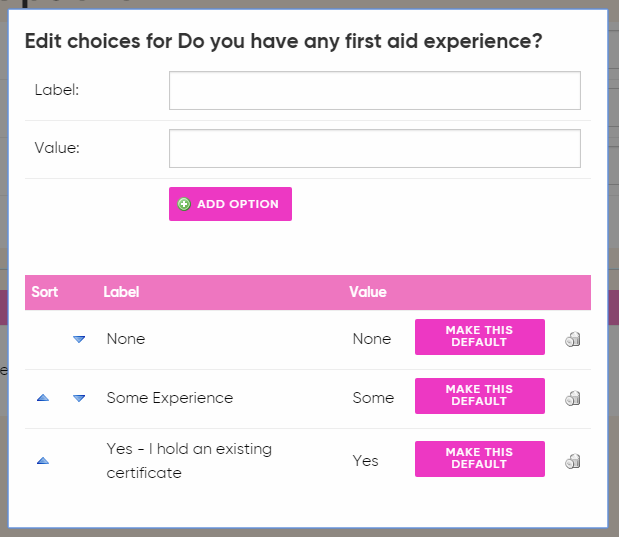This screenshot has height=537, width=619.
Task: Focus the Value text field
Action: pyautogui.click(x=374, y=148)
